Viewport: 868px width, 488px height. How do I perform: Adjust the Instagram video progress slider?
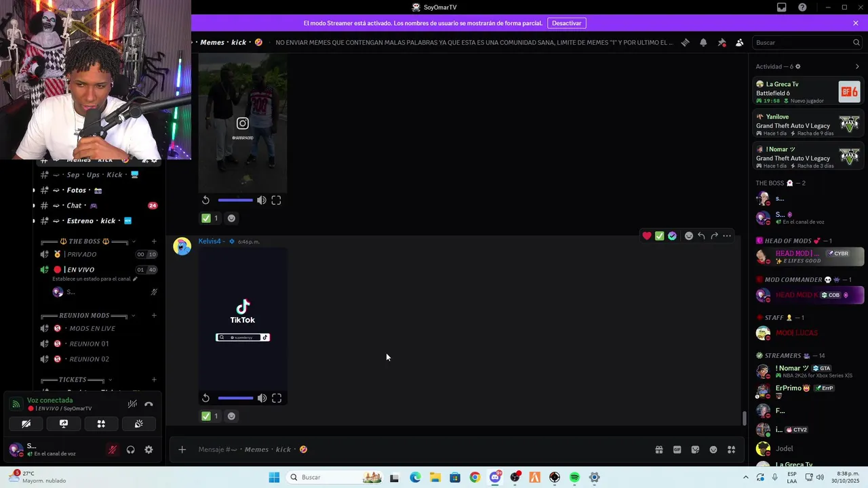pos(235,200)
